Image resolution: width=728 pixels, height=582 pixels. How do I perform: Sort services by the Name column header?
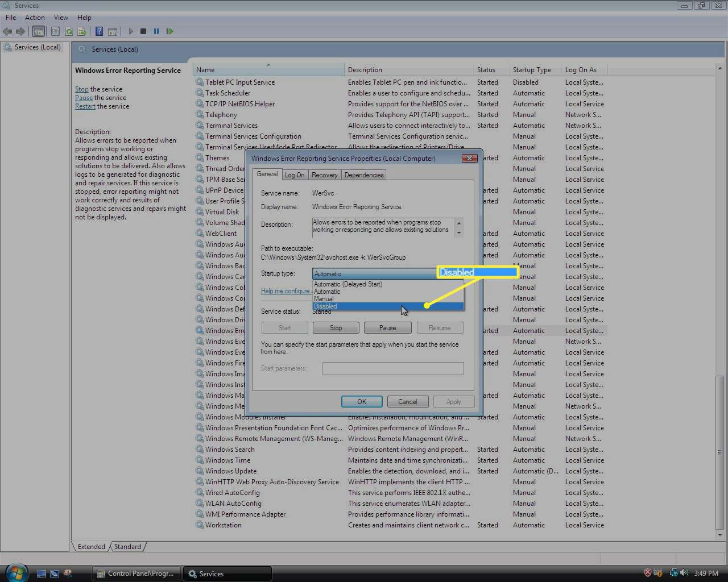click(x=268, y=70)
